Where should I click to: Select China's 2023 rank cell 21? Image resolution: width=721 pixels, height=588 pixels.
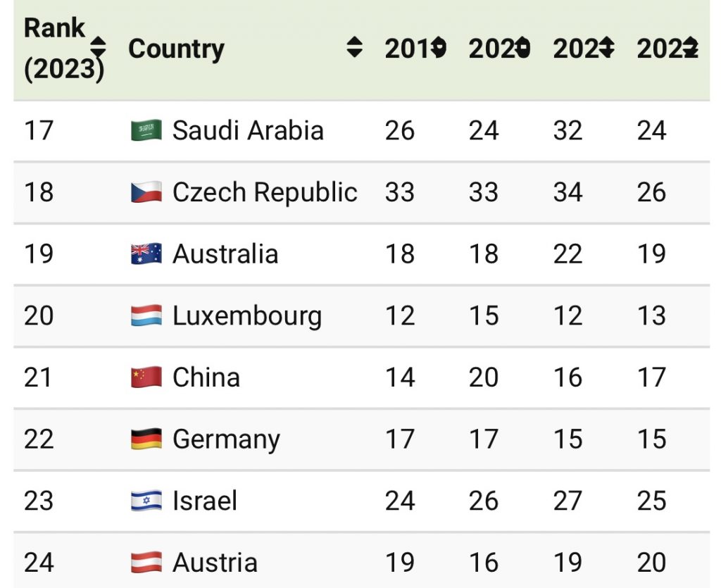(39, 377)
